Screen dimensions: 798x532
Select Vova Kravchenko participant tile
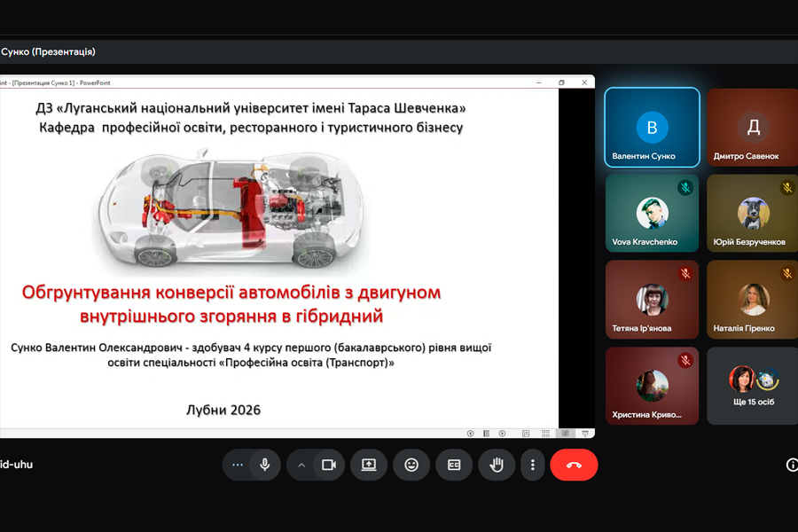pyautogui.click(x=652, y=214)
